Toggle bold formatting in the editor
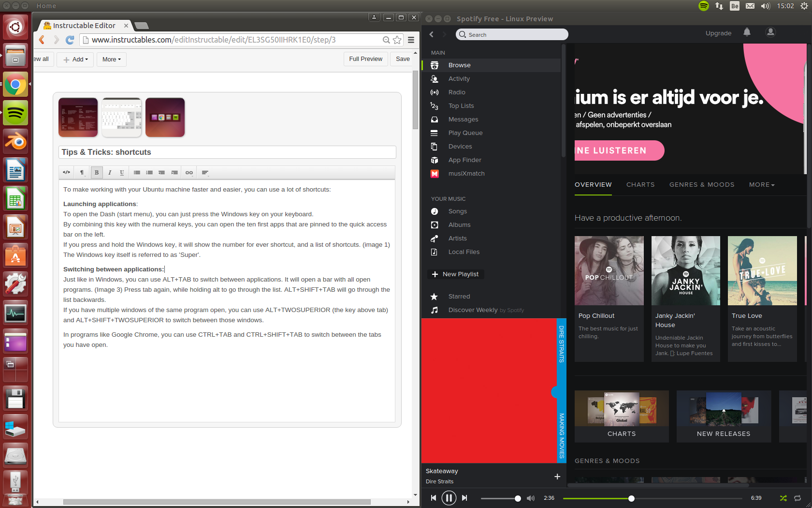 [x=97, y=173]
